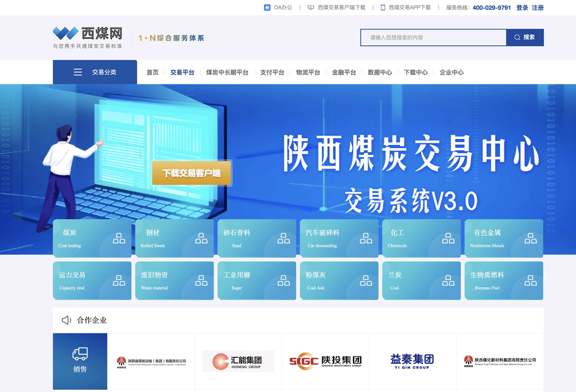Open the 首页 navigation item
Screen dimensions: 576x392
[x=153, y=72]
